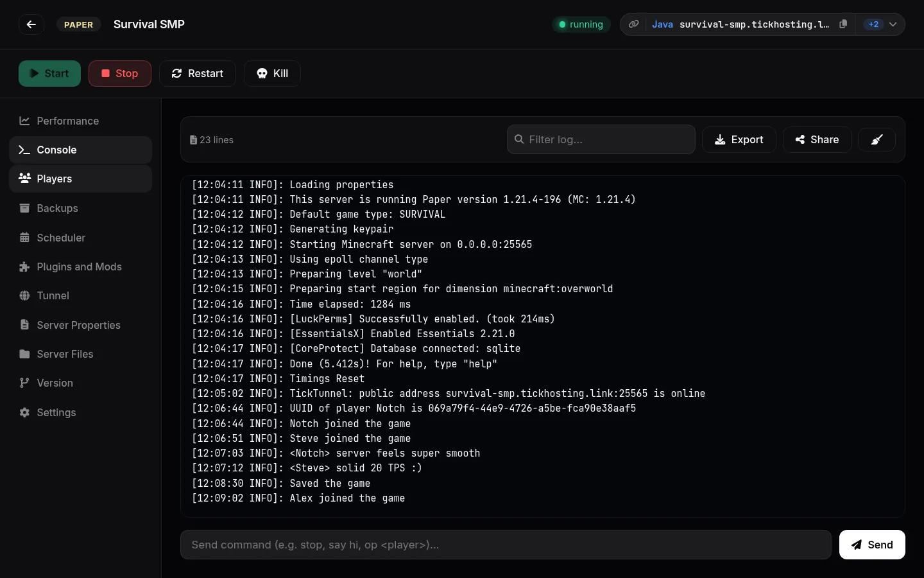924x578 pixels.
Task: Click the TickTunnel public address log line
Action: 449,394
